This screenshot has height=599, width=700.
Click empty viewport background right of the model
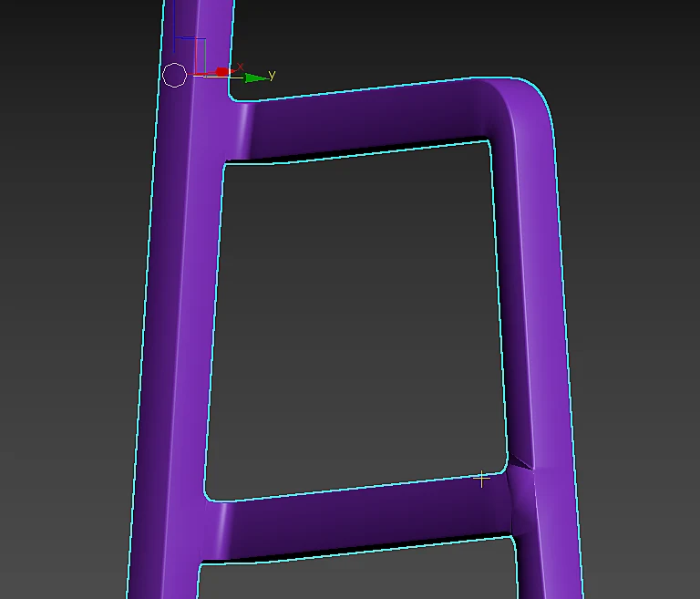[638, 268]
